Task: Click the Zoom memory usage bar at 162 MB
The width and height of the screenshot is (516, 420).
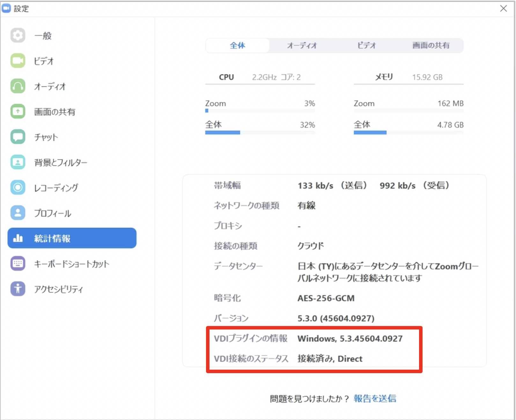Action: pos(409,111)
